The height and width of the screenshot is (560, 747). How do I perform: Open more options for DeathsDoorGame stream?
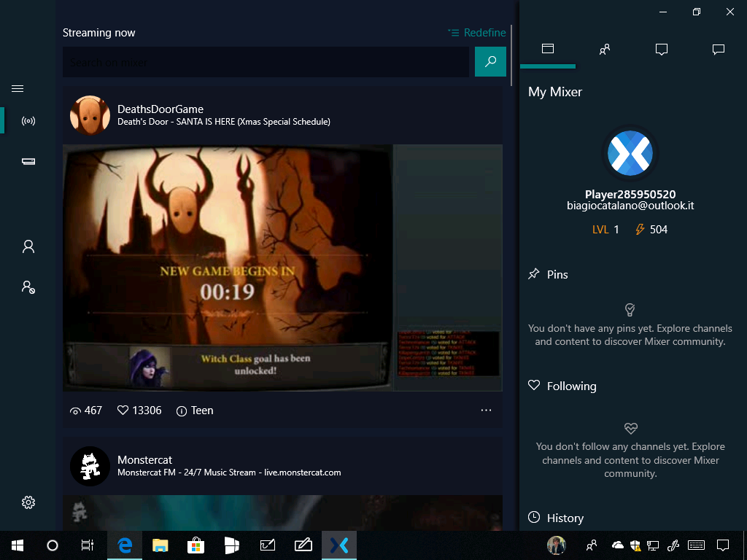[x=486, y=410]
